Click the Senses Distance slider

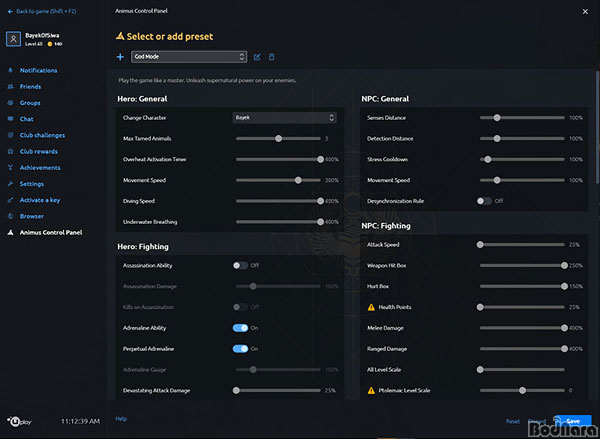point(522,118)
